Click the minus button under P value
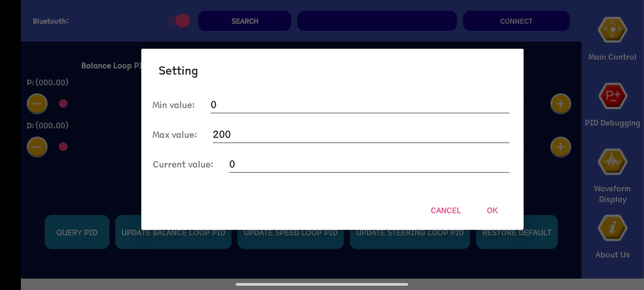This screenshot has width=644, height=290. [37, 104]
